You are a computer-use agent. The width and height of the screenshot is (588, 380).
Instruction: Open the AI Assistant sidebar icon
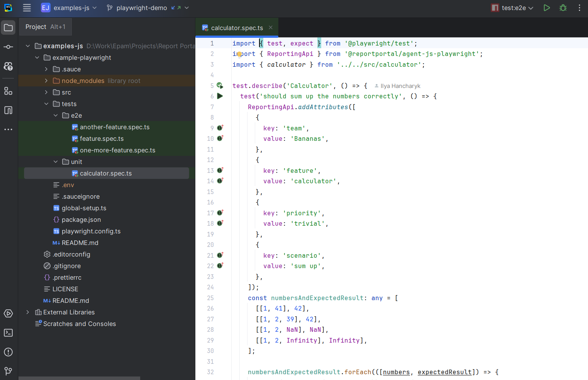tap(8, 66)
